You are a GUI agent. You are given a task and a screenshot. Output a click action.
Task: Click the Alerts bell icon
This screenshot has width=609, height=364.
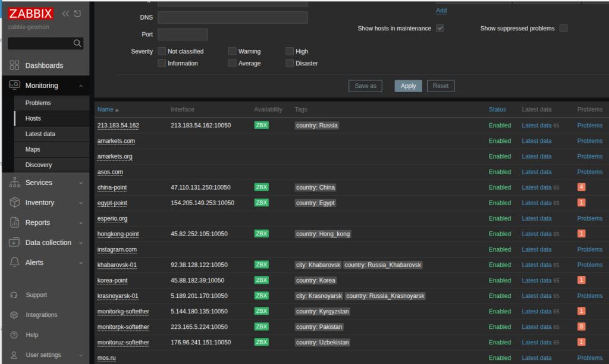[x=15, y=262]
